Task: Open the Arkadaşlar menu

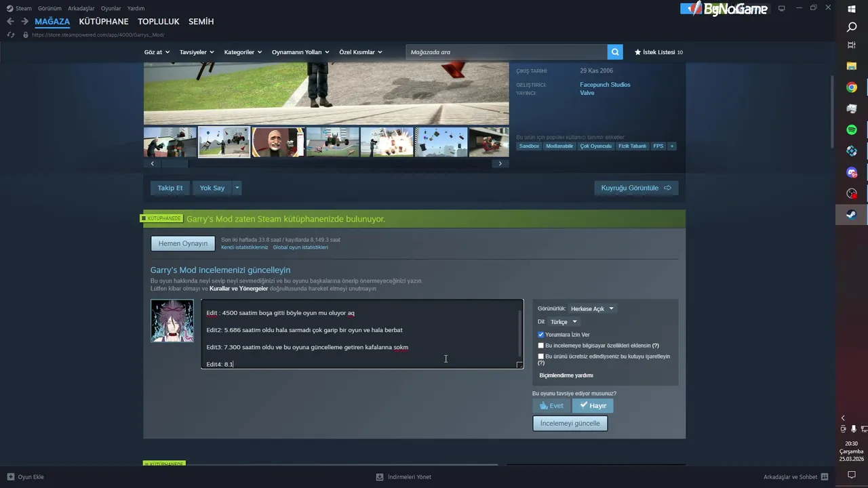Action: point(81,8)
